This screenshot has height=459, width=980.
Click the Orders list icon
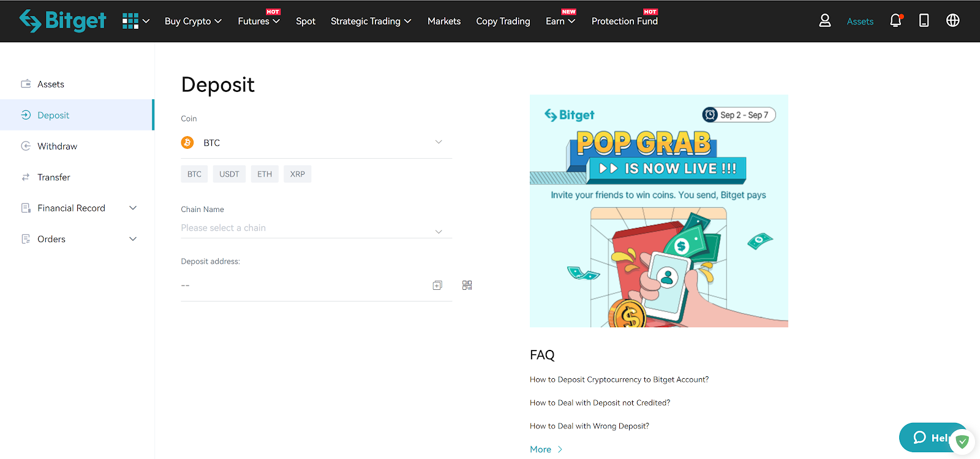[26, 239]
